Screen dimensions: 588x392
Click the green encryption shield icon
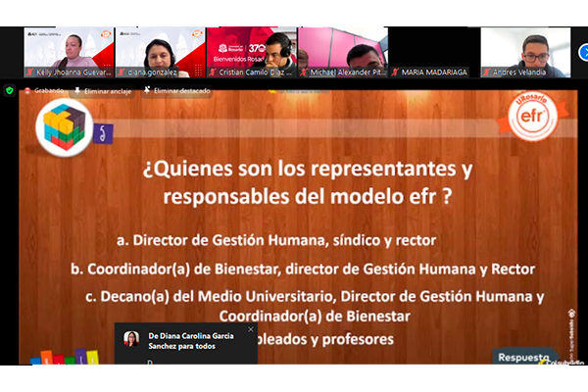tap(10, 90)
